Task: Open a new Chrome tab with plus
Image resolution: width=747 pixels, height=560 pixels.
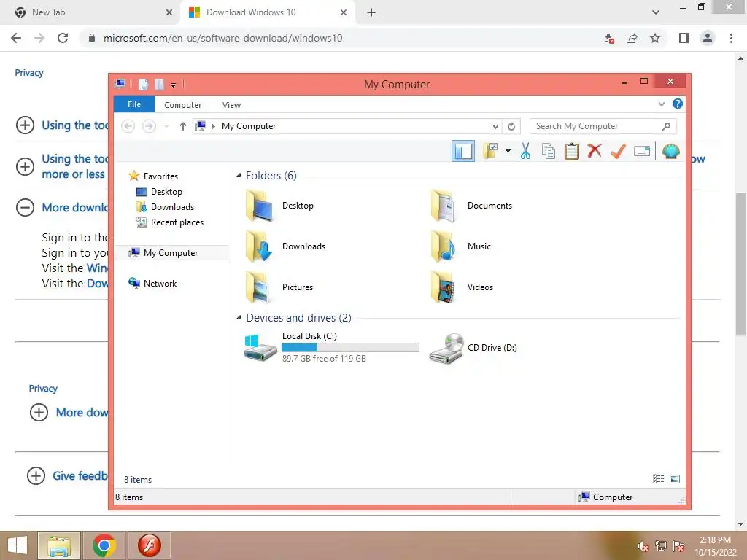Action: [371, 12]
